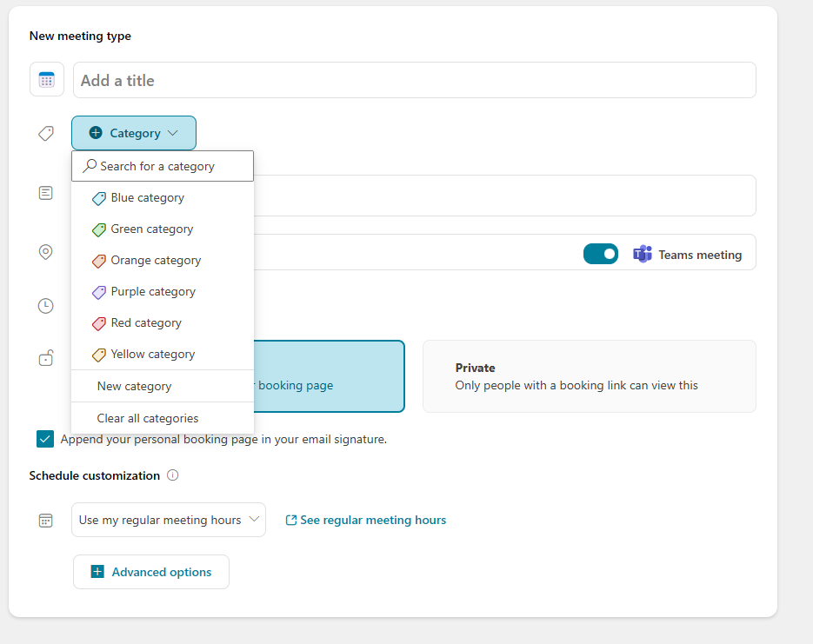Screen dimensions: 813x644
Task: Open the Use my regular meeting hours dropdown
Action: point(169,520)
